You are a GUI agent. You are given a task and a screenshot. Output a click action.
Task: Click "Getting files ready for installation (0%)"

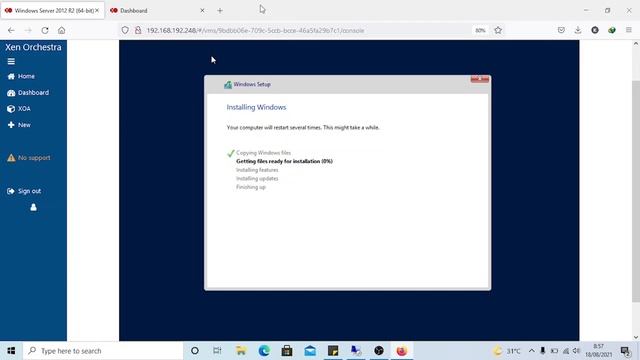coord(284,161)
